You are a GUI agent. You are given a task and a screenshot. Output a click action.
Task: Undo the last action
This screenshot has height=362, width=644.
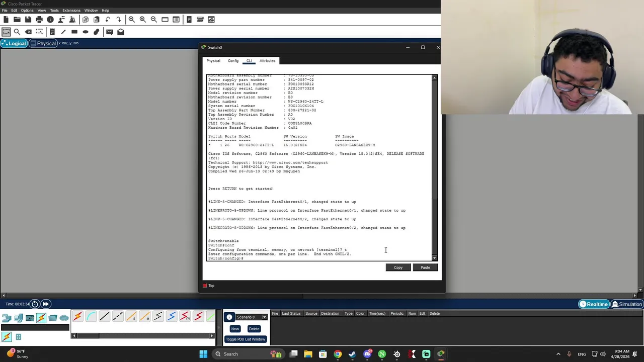click(x=108, y=20)
